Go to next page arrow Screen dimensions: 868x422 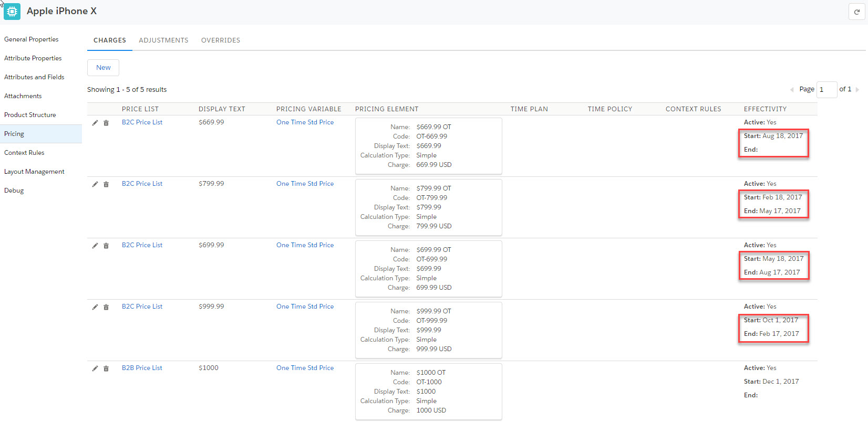857,90
